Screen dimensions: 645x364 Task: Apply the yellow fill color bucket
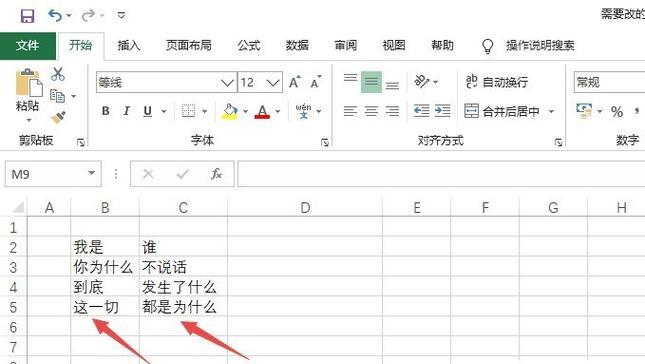pos(230,111)
